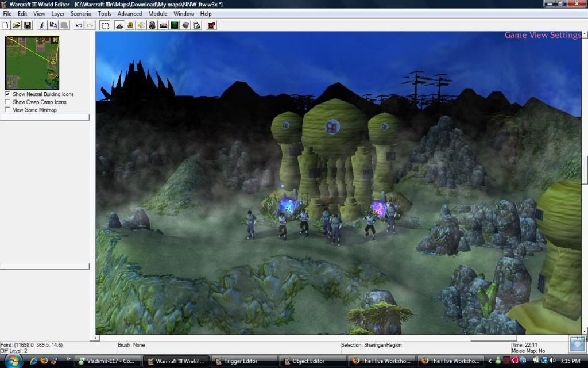Click the horizontal scrollbar thumb below viewport

click(x=493, y=338)
